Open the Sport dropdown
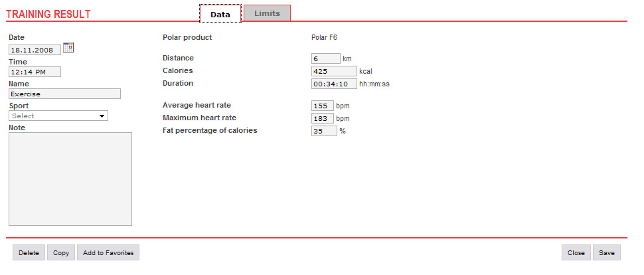Screen dimensions: 644x275 [58, 116]
